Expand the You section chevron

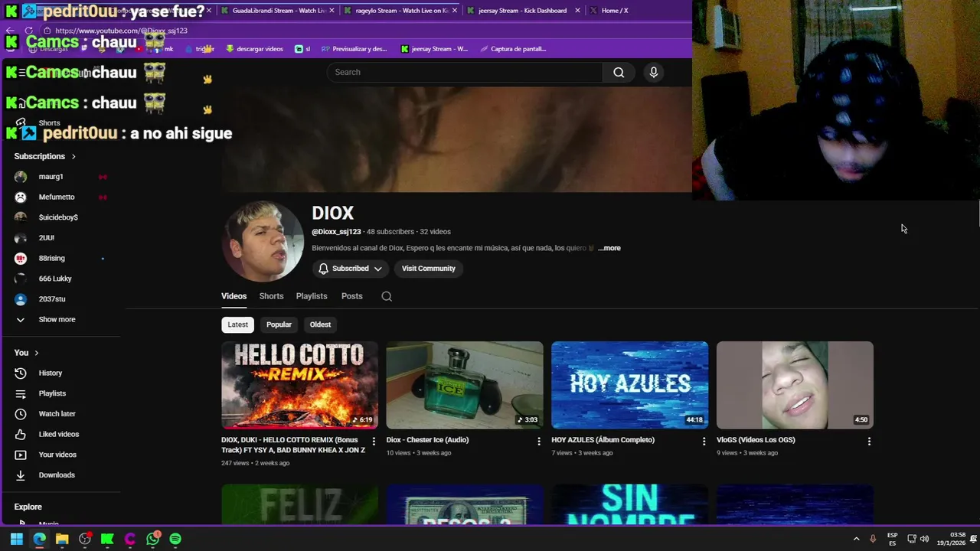36,353
